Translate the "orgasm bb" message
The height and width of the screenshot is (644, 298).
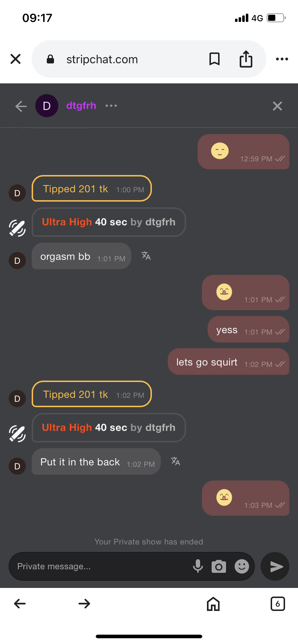146,256
